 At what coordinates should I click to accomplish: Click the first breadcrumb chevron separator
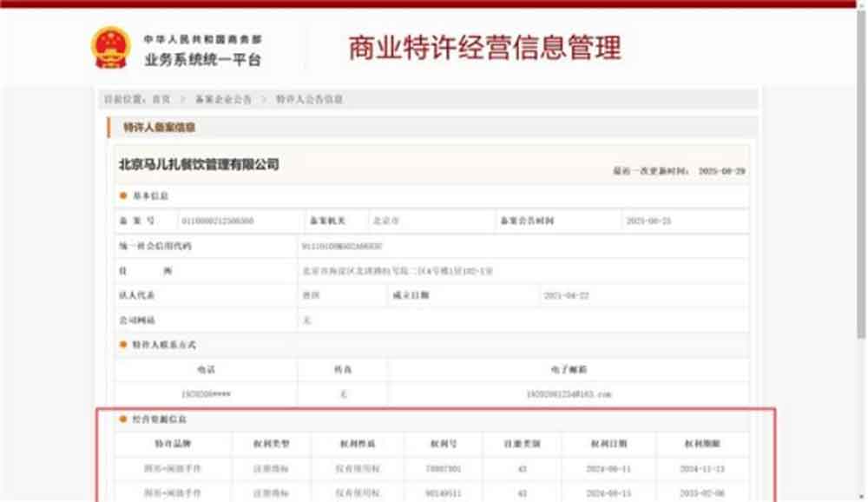pos(185,97)
